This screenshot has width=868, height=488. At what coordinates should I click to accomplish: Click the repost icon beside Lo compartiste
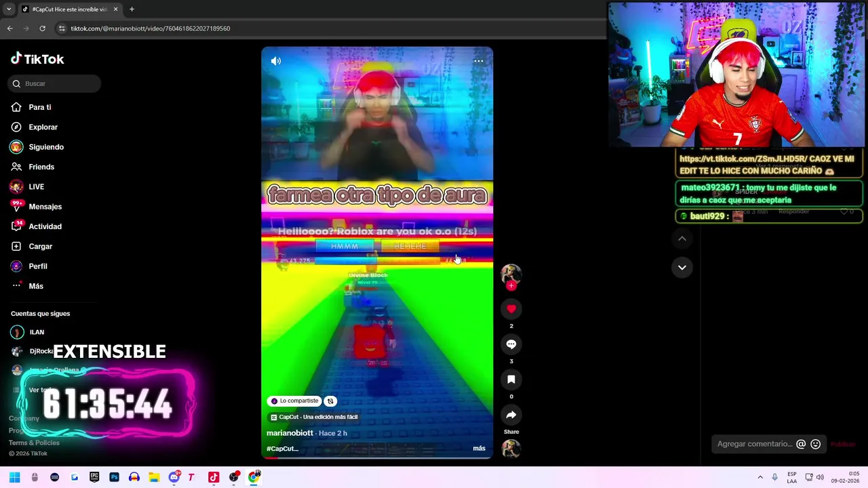(x=330, y=401)
